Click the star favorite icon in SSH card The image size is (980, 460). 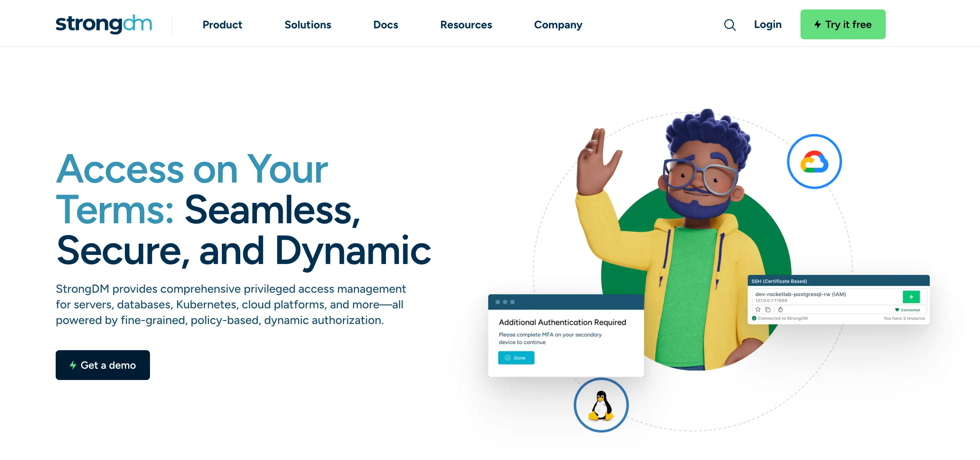[758, 309]
